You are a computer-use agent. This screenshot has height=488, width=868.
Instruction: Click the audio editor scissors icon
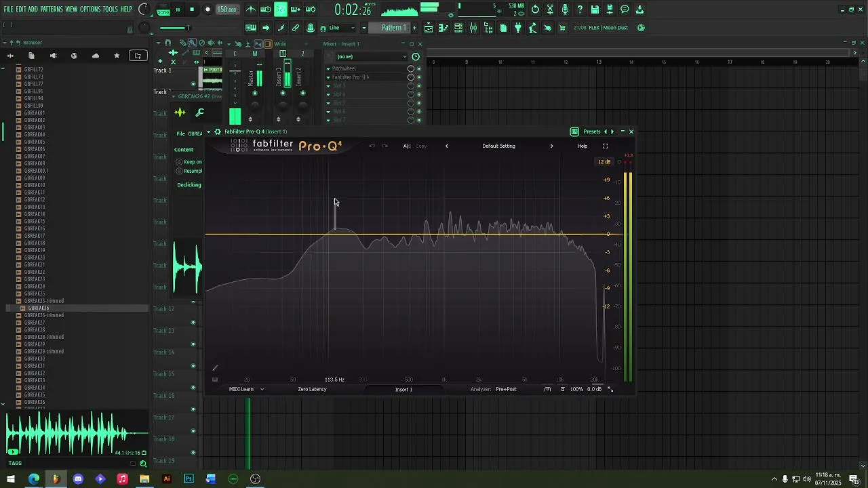coord(550,9)
